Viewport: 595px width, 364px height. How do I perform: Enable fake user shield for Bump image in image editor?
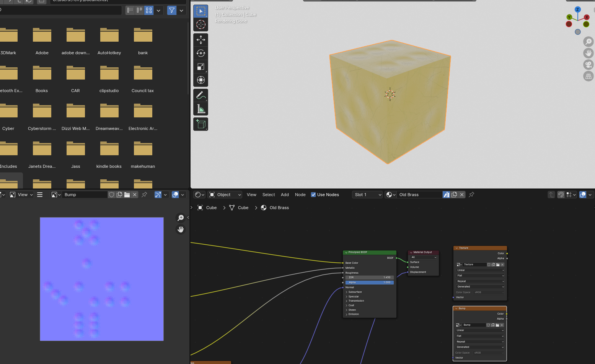tap(112, 195)
